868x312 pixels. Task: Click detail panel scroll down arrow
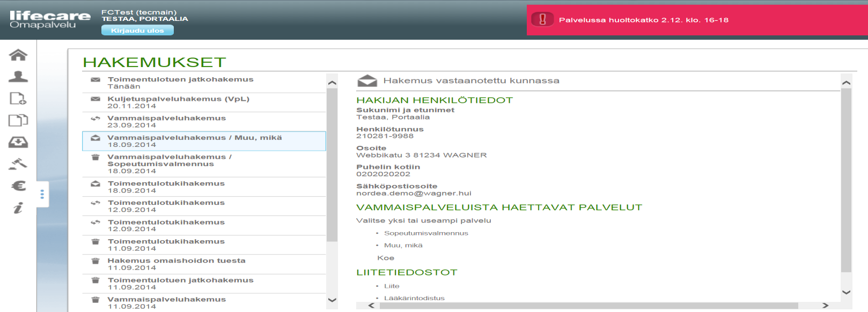(x=846, y=292)
